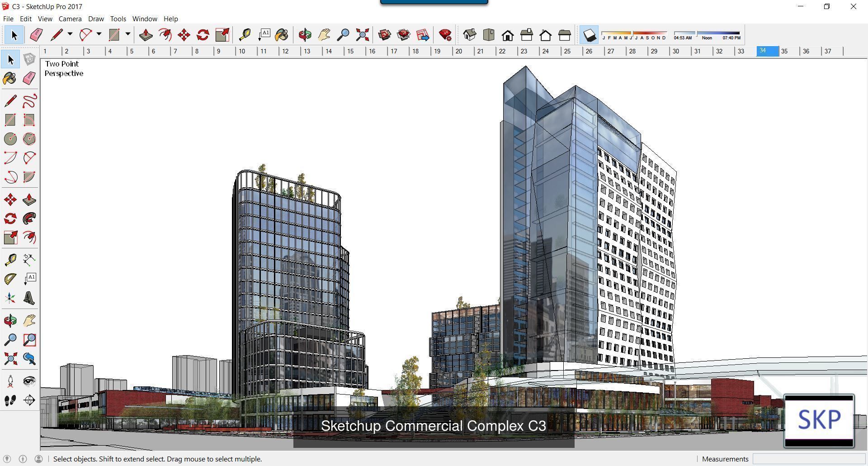Select the Dimensions tool
Viewport: 868px width, 466px height.
pyautogui.click(x=29, y=260)
